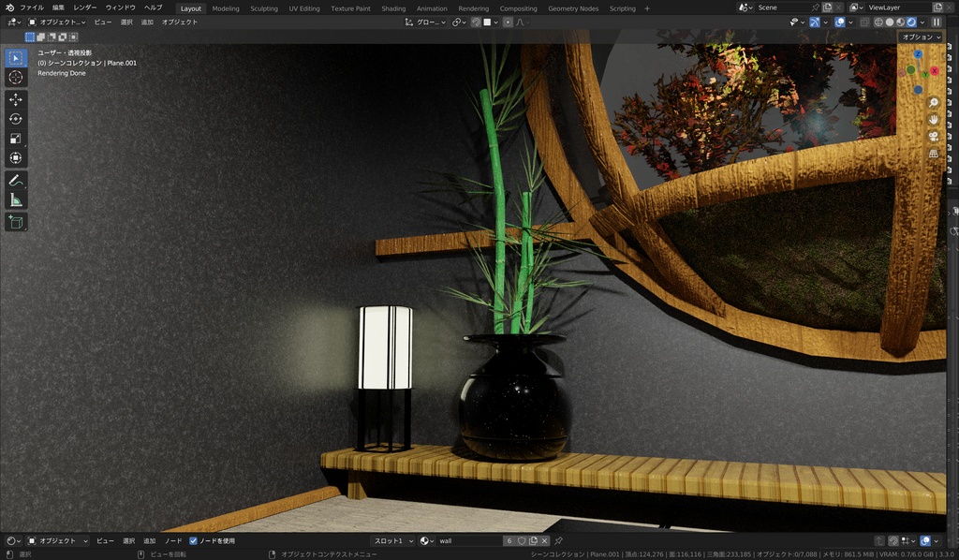Pick the Rotate tool
This screenshot has width=959, height=560.
16,119
